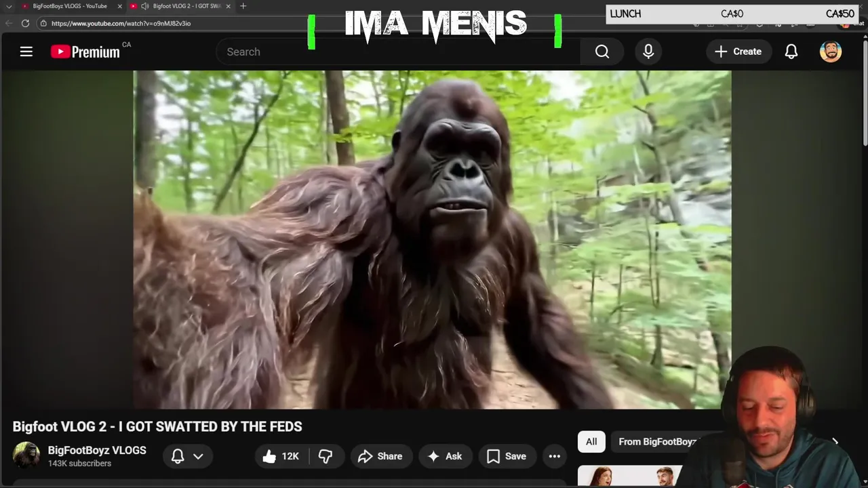Image resolution: width=868 pixels, height=488 pixels.
Task: Open BigFootBoyz VLOGS channel name link
Action: [97, 450]
